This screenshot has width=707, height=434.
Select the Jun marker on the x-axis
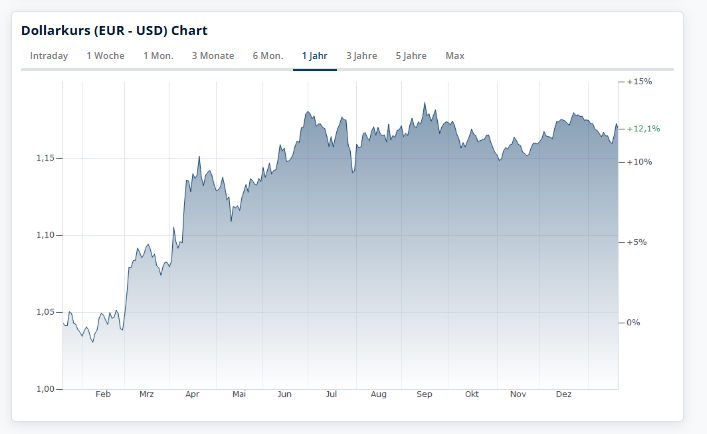pyautogui.click(x=285, y=395)
